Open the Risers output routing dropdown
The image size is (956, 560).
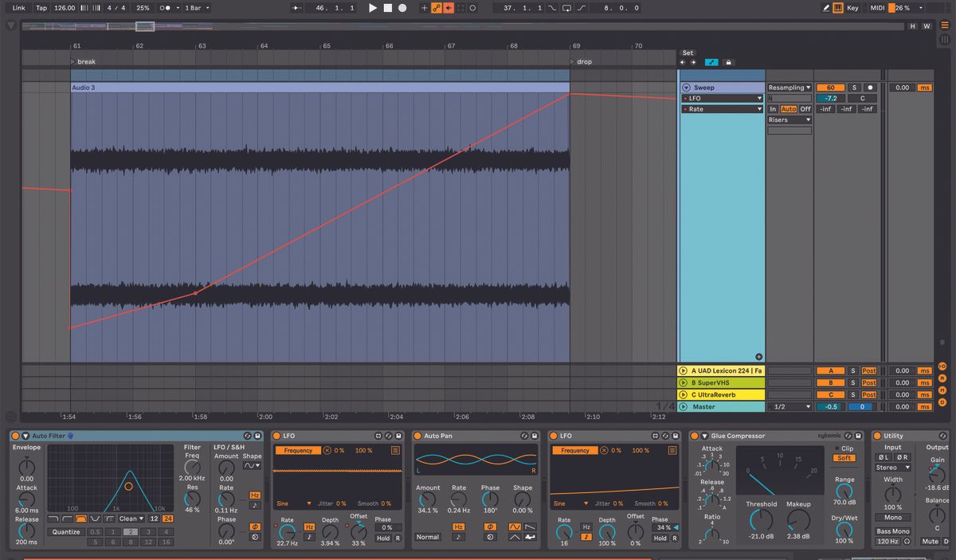pyautogui.click(x=789, y=120)
